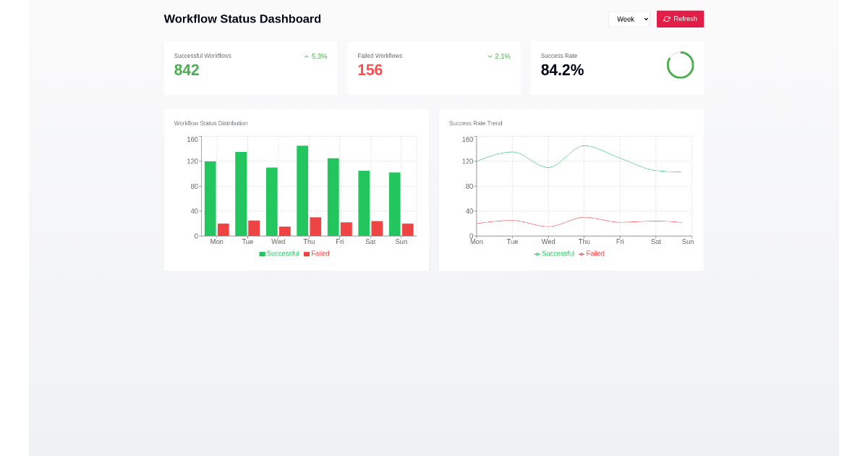The width and height of the screenshot is (868, 456).
Task: Click the circular refresh arrows icon in the Refresh button
Action: 667,19
